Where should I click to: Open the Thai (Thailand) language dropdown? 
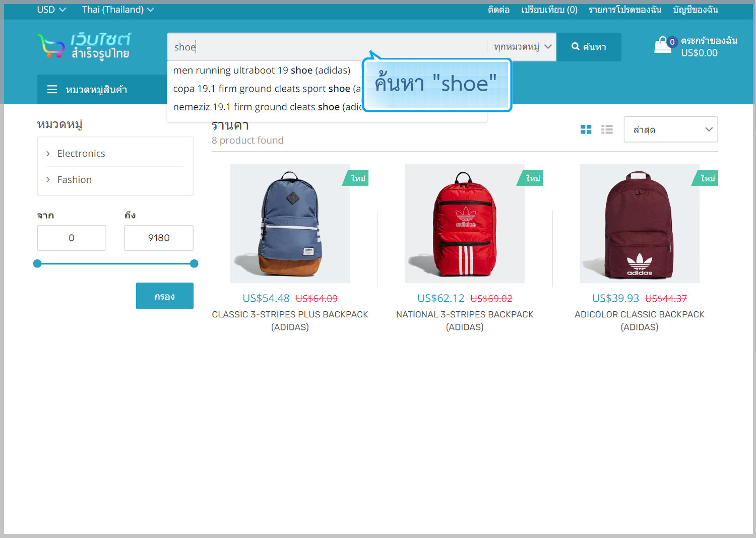pos(118,10)
